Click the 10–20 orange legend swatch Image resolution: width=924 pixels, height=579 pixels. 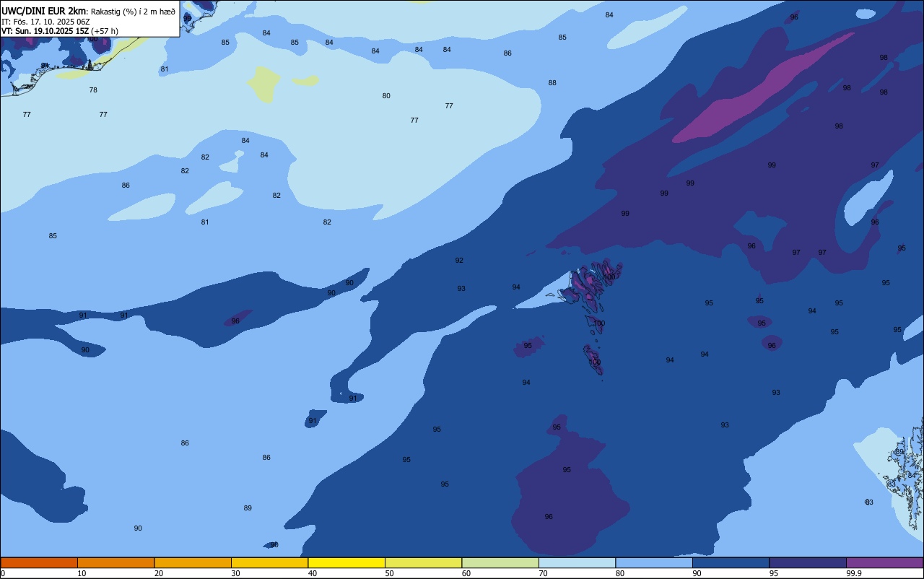(x=115, y=562)
